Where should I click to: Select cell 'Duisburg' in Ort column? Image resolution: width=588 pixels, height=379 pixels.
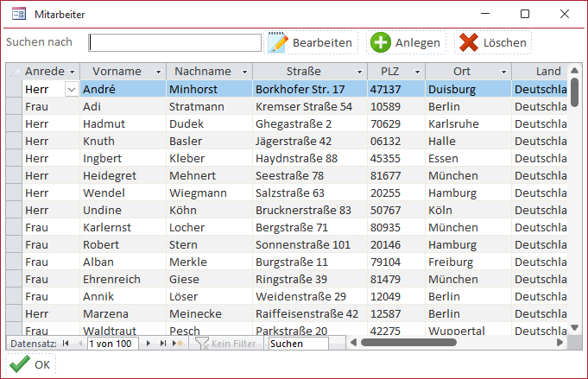tap(468, 89)
